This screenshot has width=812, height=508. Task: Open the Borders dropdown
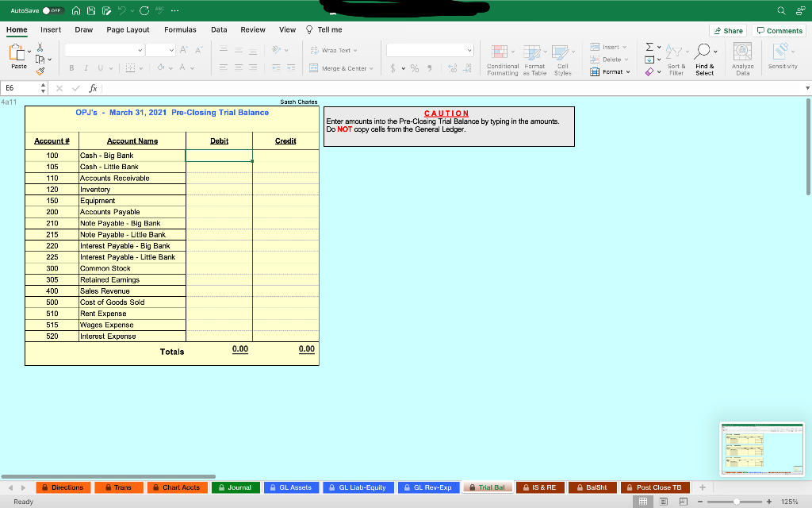click(x=143, y=67)
